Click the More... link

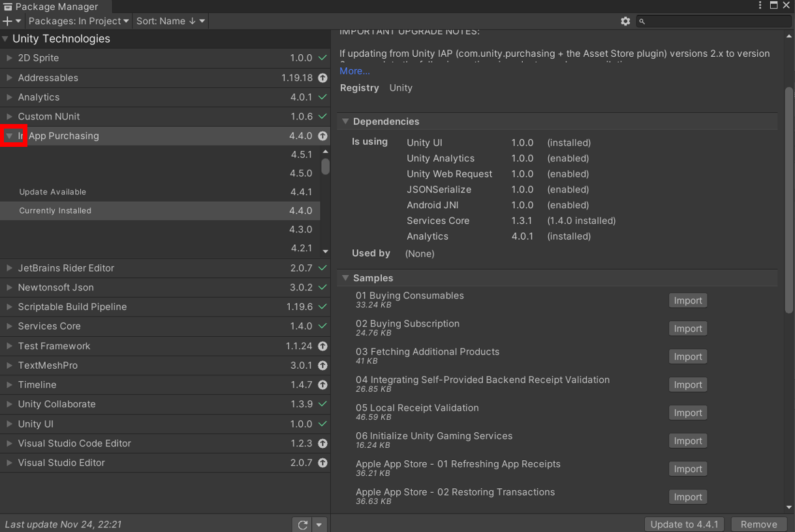(354, 70)
